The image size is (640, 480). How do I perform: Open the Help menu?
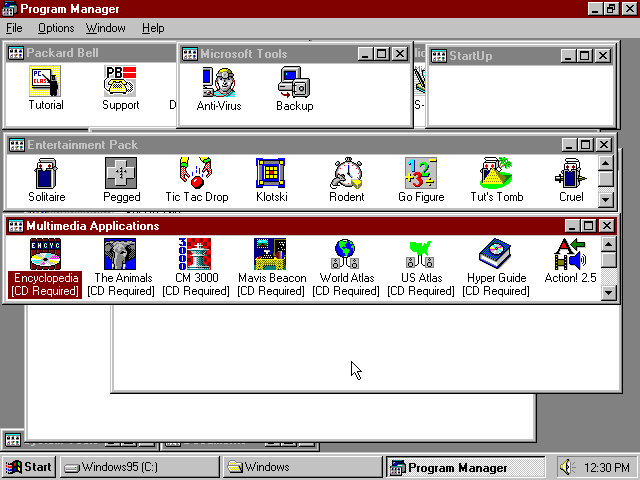coord(153,28)
